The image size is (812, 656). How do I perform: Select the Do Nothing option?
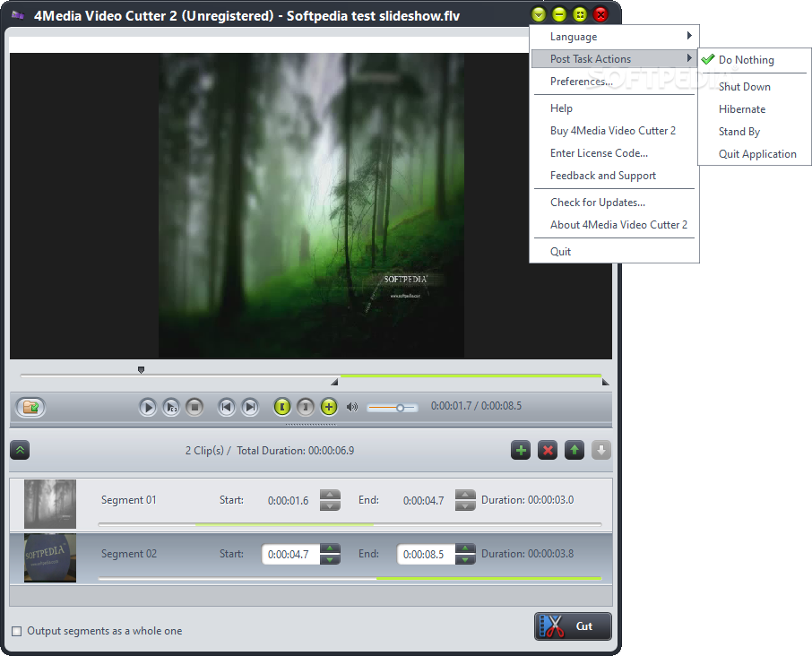[x=755, y=60]
